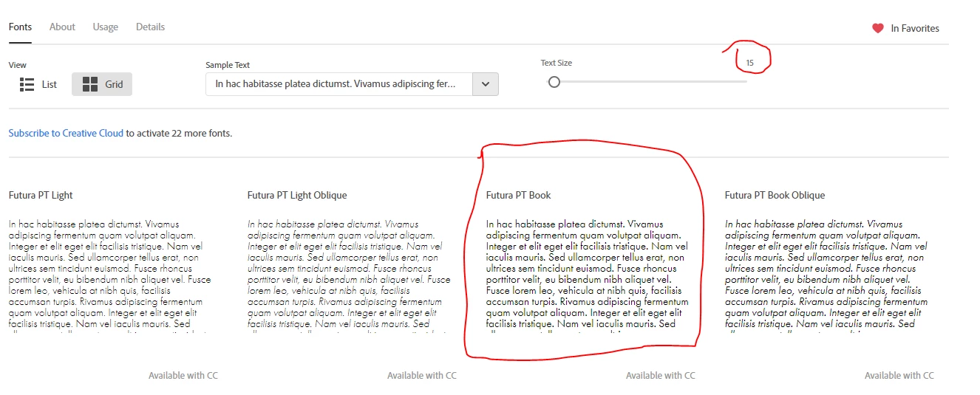Open the Usage tab

coord(105,27)
